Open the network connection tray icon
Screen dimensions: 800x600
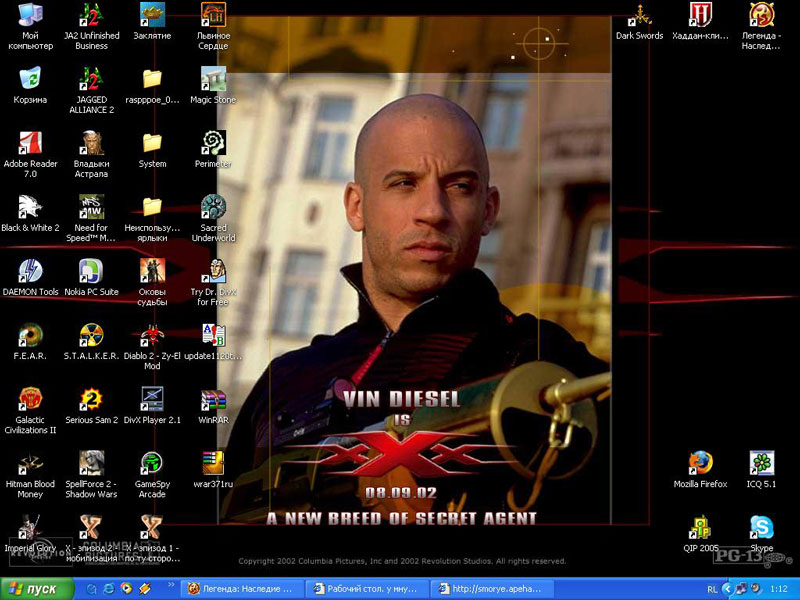pos(741,589)
